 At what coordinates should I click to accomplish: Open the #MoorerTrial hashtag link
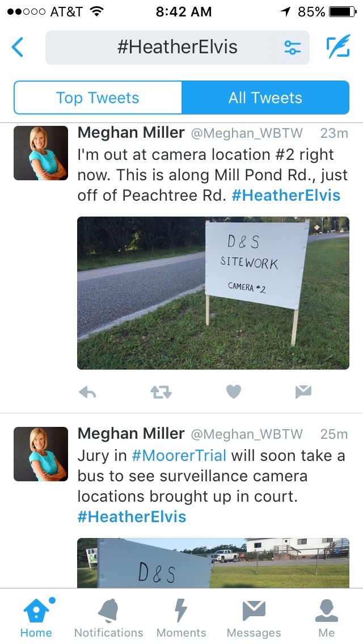click(x=179, y=455)
